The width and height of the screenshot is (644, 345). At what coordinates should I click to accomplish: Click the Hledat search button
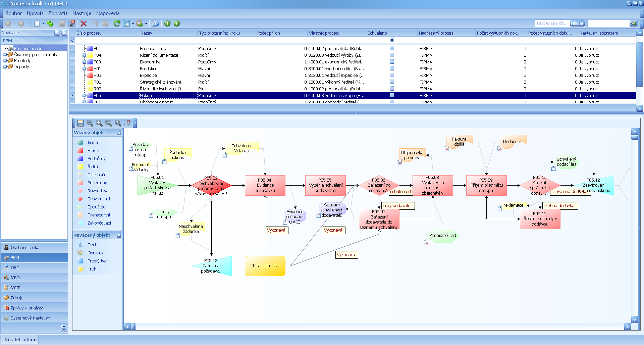(x=577, y=23)
